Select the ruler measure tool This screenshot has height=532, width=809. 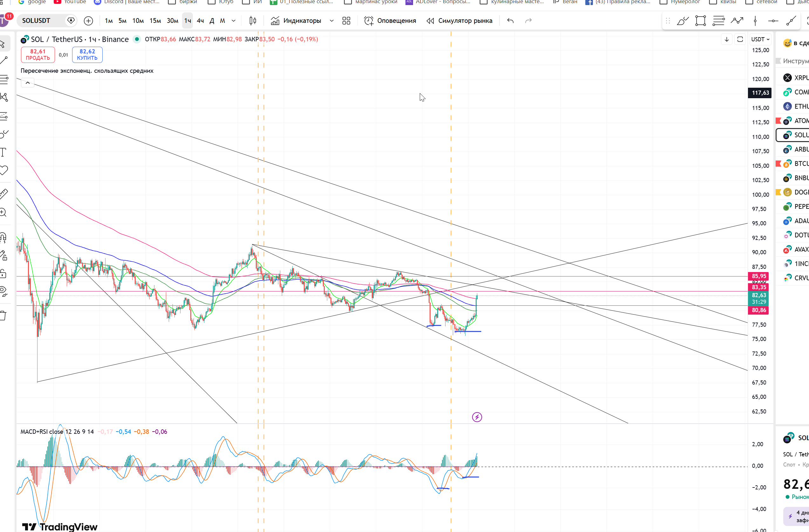pyautogui.click(x=3, y=194)
